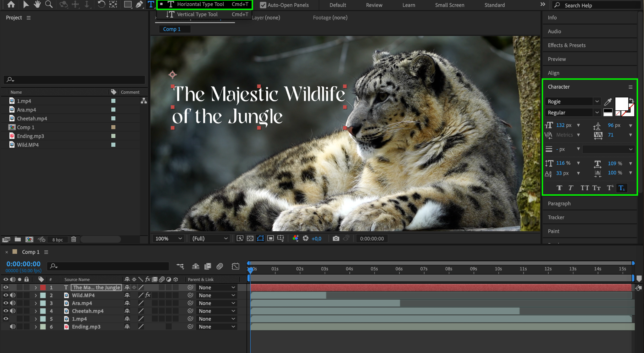Open the Effects & Presets panel
This screenshot has height=353, width=644.
566,45
